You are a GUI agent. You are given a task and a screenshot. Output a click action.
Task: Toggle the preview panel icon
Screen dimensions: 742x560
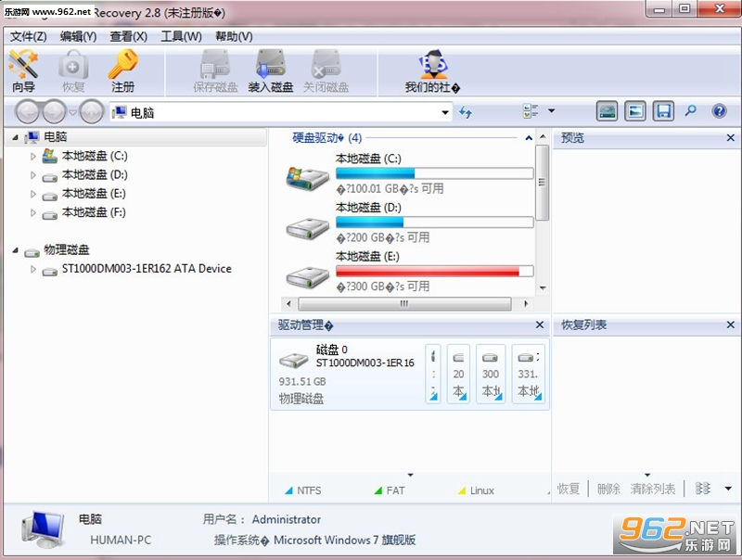634,111
